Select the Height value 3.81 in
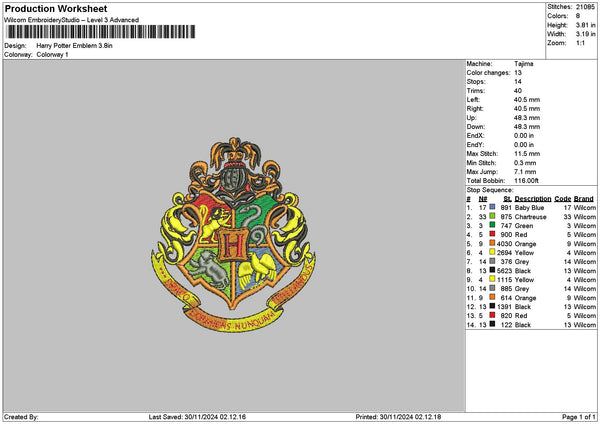 click(585, 25)
